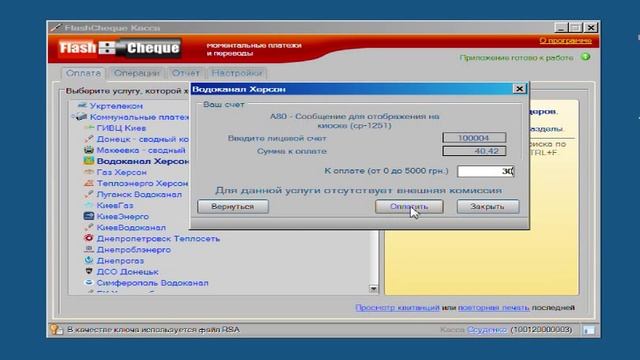Viewport: 640px width, 360px height.
Task: Open the О программе link
Action: pyautogui.click(x=565, y=40)
